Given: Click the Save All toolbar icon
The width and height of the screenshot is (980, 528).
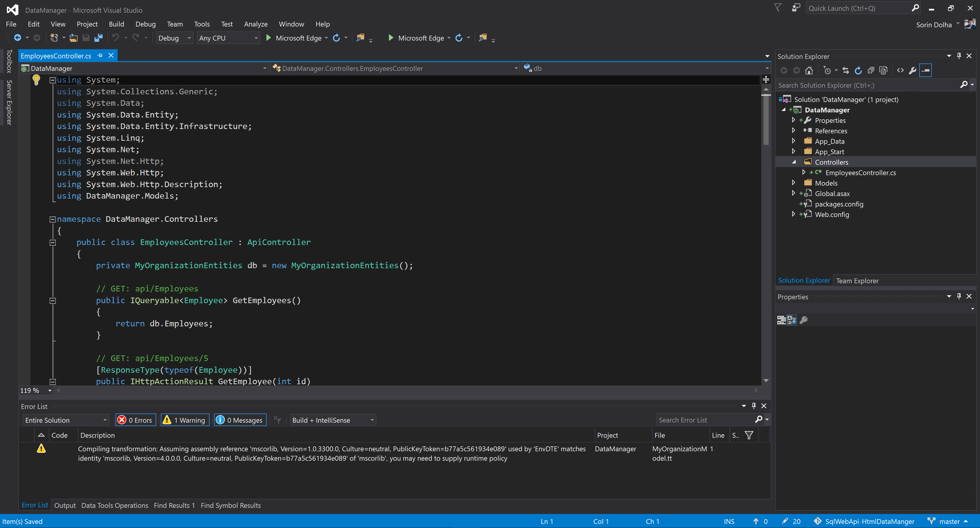Looking at the screenshot, I should click(x=99, y=38).
